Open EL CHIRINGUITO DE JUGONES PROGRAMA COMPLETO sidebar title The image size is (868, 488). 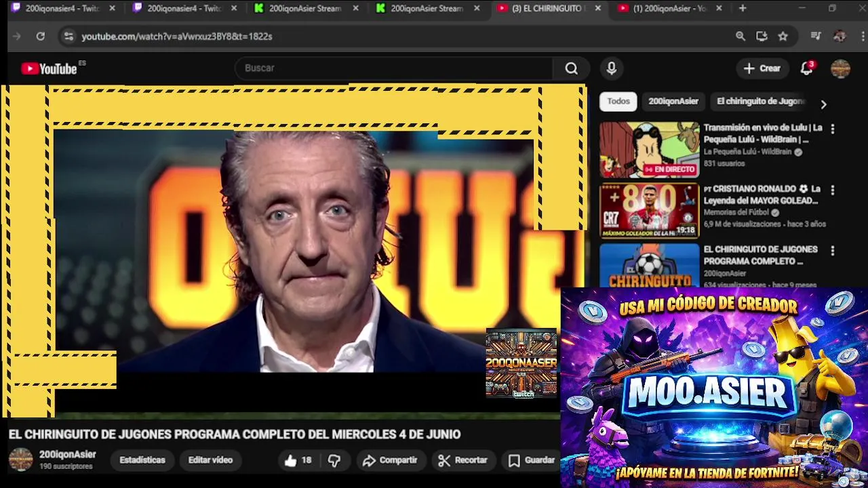761,256
